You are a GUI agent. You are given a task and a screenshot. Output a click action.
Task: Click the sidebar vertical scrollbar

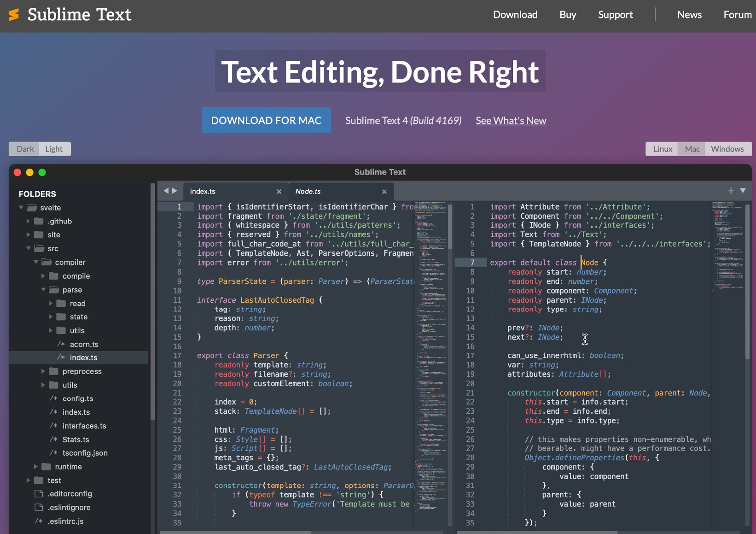(152, 302)
